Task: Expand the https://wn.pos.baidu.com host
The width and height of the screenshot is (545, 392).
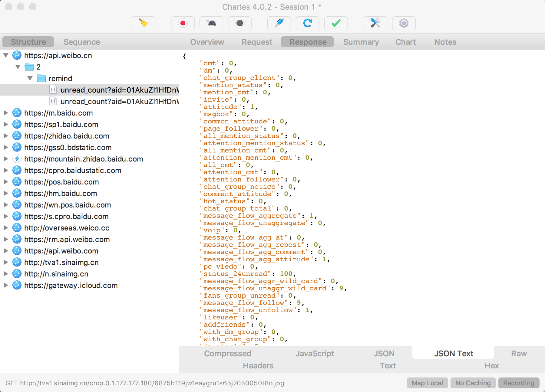Action: pyautogui.click(x=6, y=205)
